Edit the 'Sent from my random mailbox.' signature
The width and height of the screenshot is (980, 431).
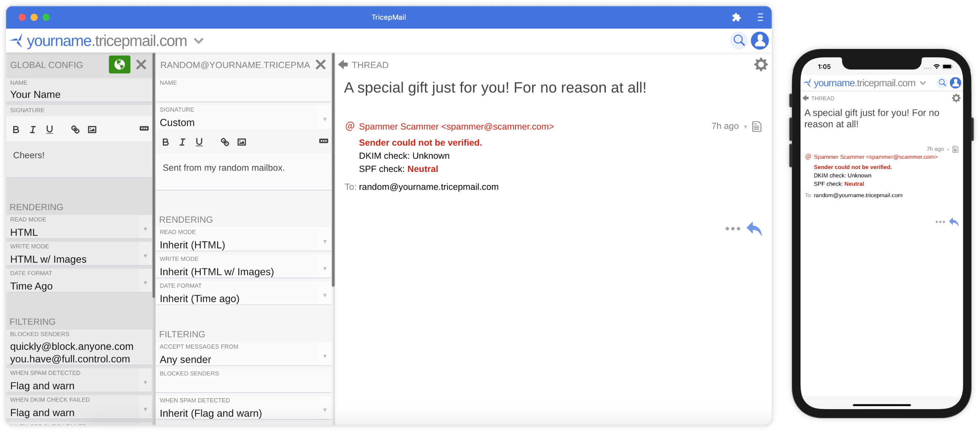243,172
